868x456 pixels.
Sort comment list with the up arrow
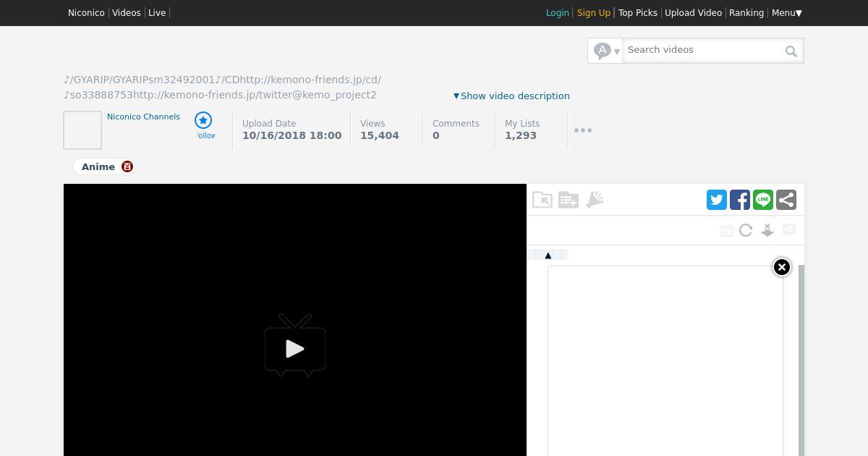pos(548,255)
